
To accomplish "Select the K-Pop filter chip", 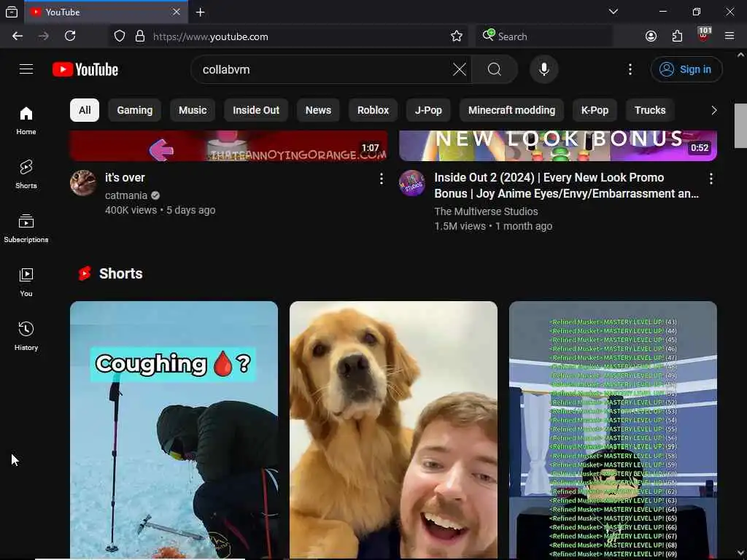I will (595, 111).
